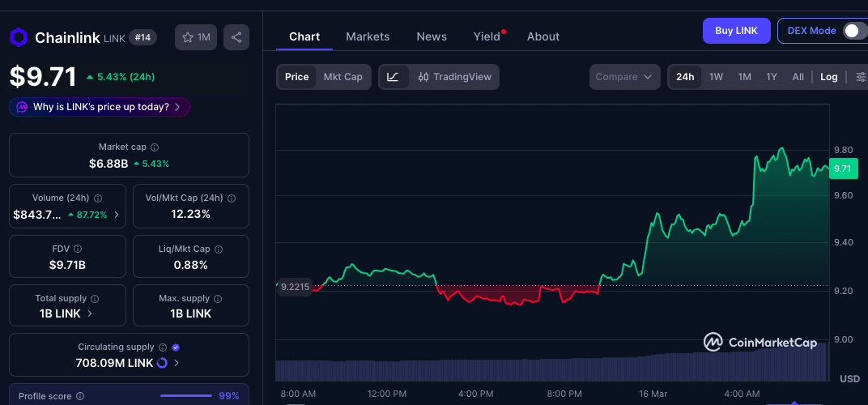Set chart range to 1W

717,77
